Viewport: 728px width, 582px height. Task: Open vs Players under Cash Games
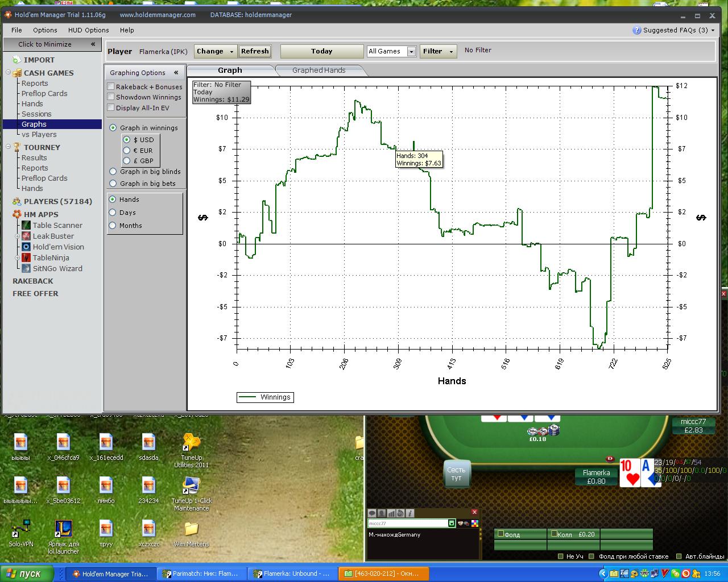pyautogui.click(x=39, y=135)
